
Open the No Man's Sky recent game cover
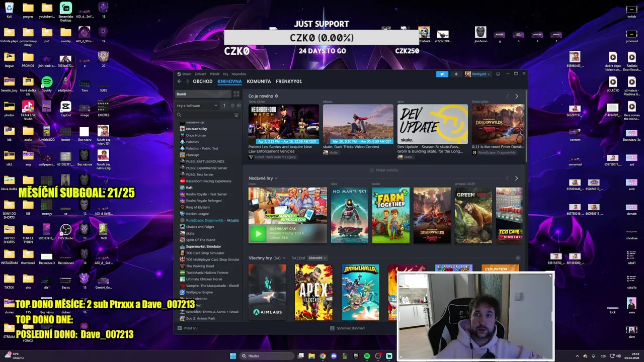point(350,216)
